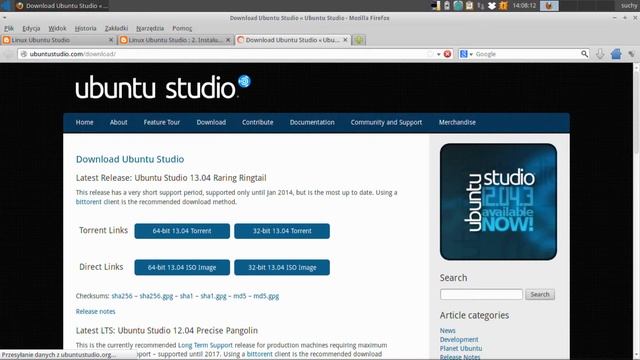This screenshot has width=640, height=360.
Task: Follow the Long Term Support link
Action: [205, 345]
